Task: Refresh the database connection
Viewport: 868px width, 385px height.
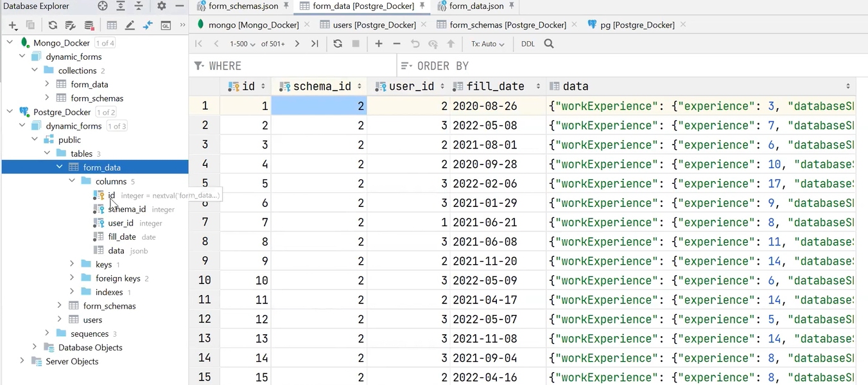Action: tap(53, 24)
